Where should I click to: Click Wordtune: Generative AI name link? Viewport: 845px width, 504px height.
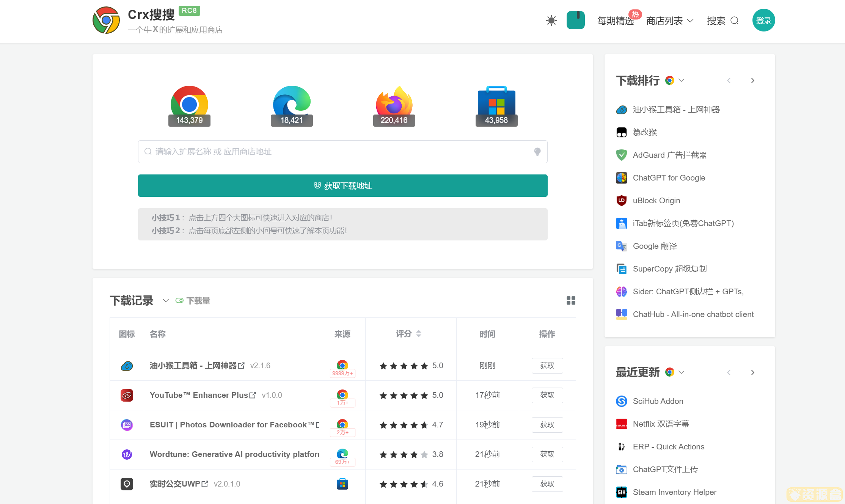234,454
